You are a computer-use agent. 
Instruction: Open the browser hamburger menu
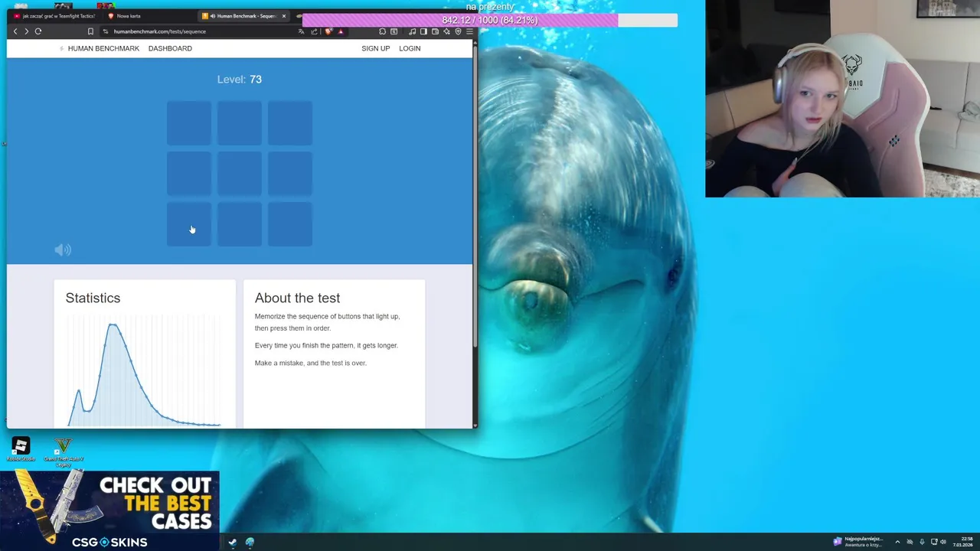469,31
